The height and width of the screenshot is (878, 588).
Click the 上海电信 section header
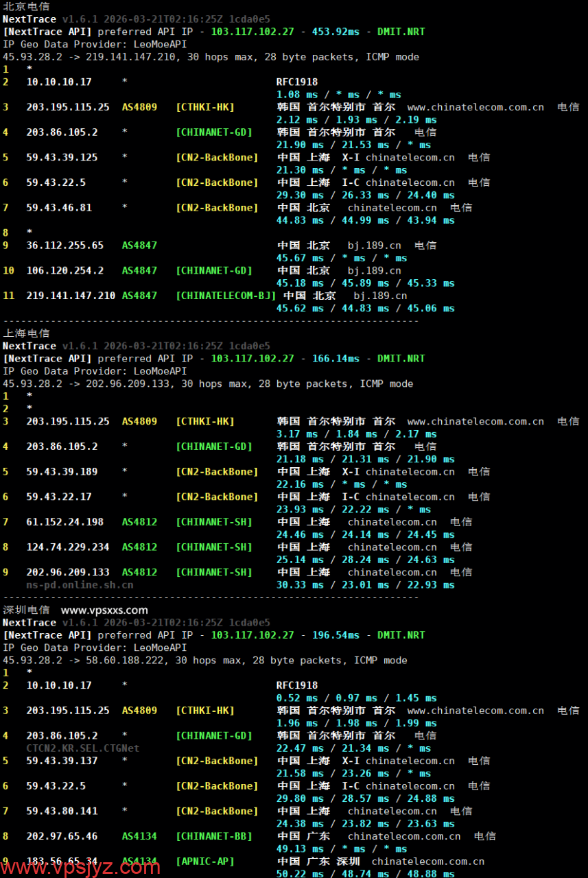point(26,333)
